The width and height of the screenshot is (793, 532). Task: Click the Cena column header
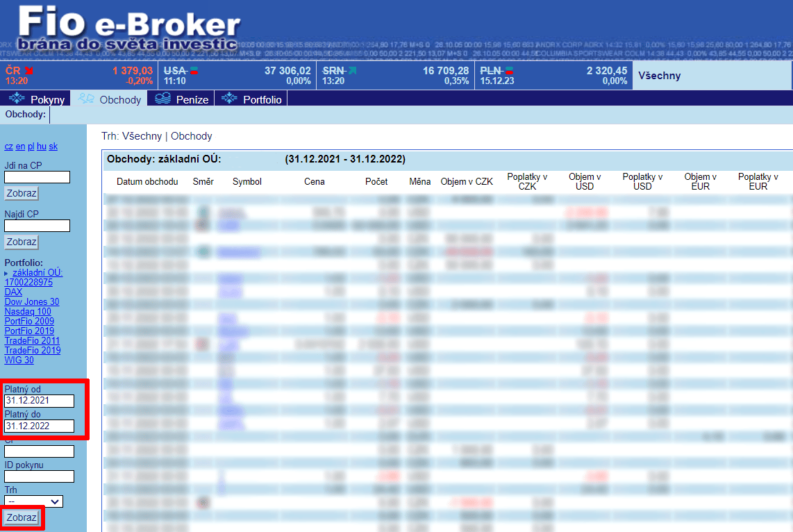(314, 181)
